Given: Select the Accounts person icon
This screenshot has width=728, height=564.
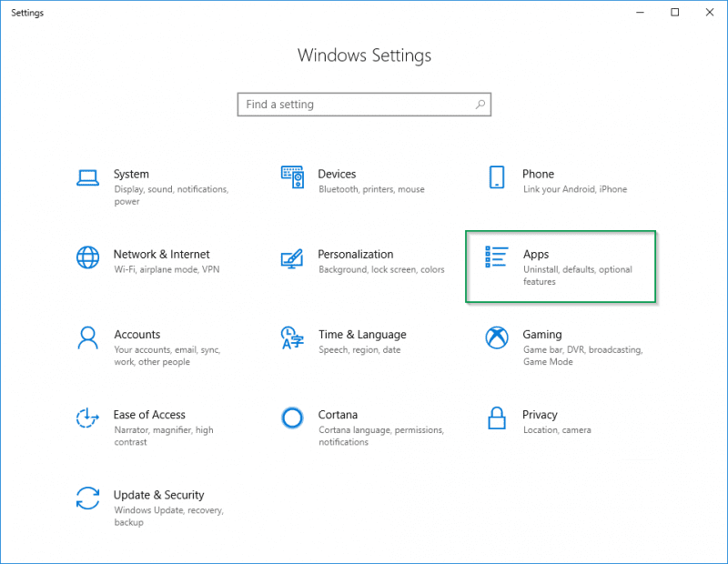Looking at the screenshot, I should click(x=87, y=338).
